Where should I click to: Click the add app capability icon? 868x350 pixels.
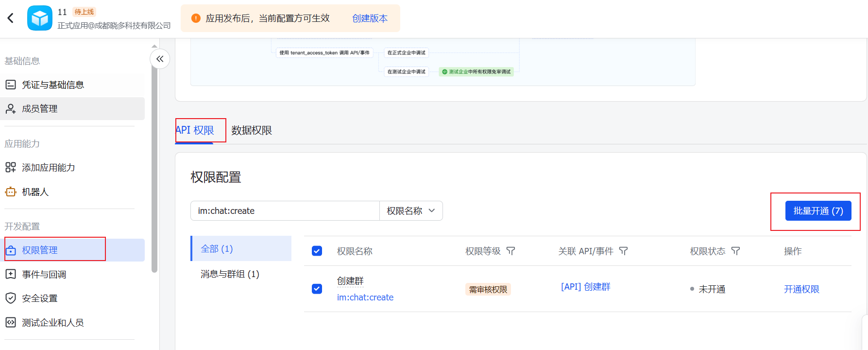[x=11, y=168]
